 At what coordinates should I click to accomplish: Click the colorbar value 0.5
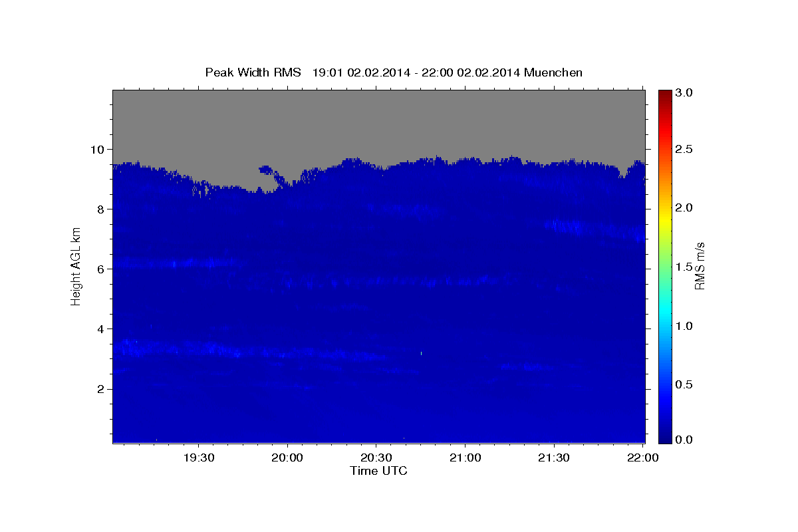pyautogui.click(x=685, y=384)
